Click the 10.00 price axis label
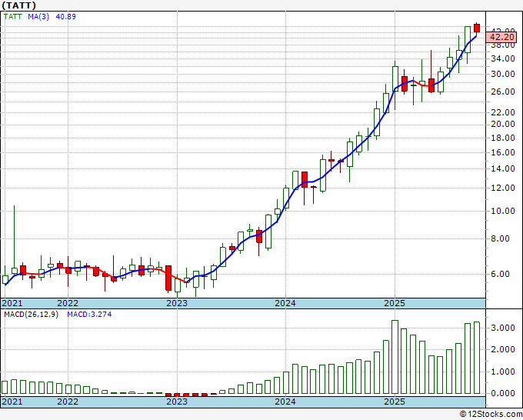Image resolution: width=523 pixels, height=420 pixels. pyautogui.click(x=502, y=212)
